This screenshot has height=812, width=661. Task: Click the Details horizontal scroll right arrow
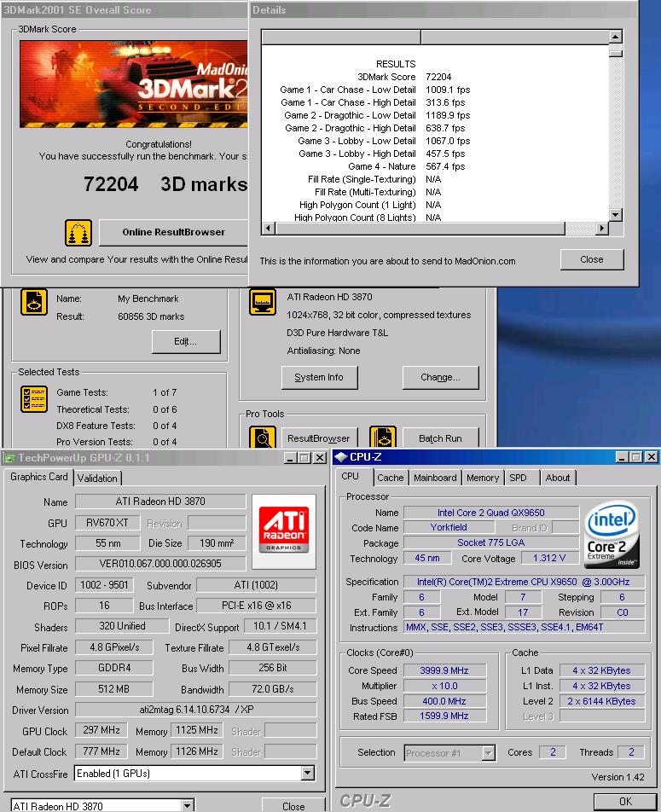tap(601, 229)
